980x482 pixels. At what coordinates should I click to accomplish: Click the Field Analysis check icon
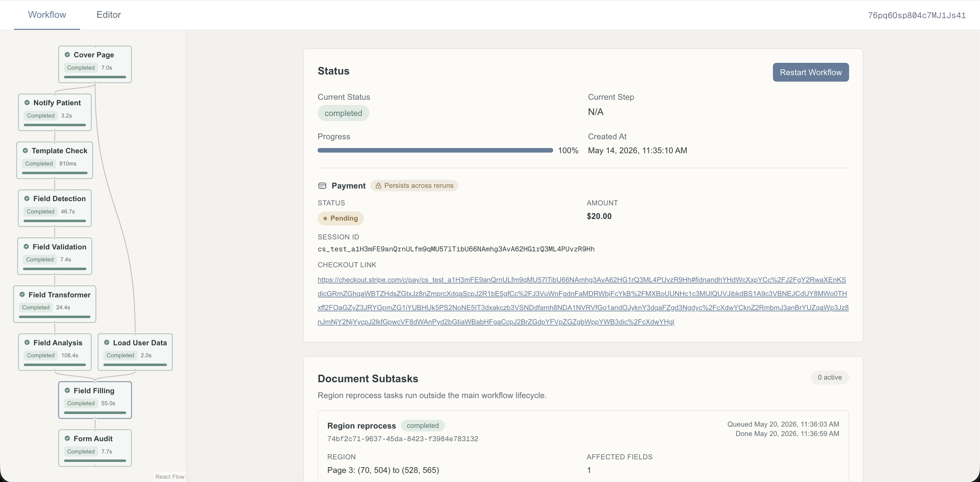pos(27,342)
